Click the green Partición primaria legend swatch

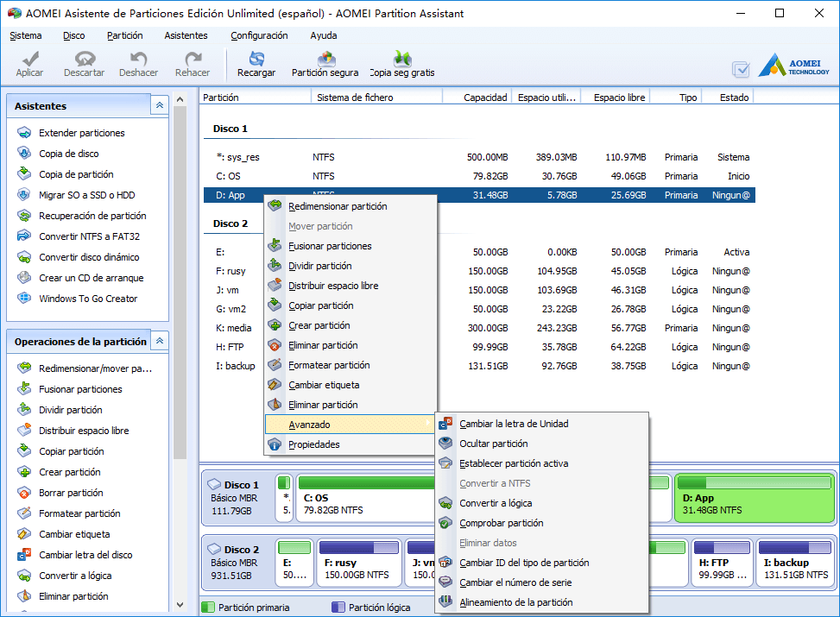[x=208, y=608]
